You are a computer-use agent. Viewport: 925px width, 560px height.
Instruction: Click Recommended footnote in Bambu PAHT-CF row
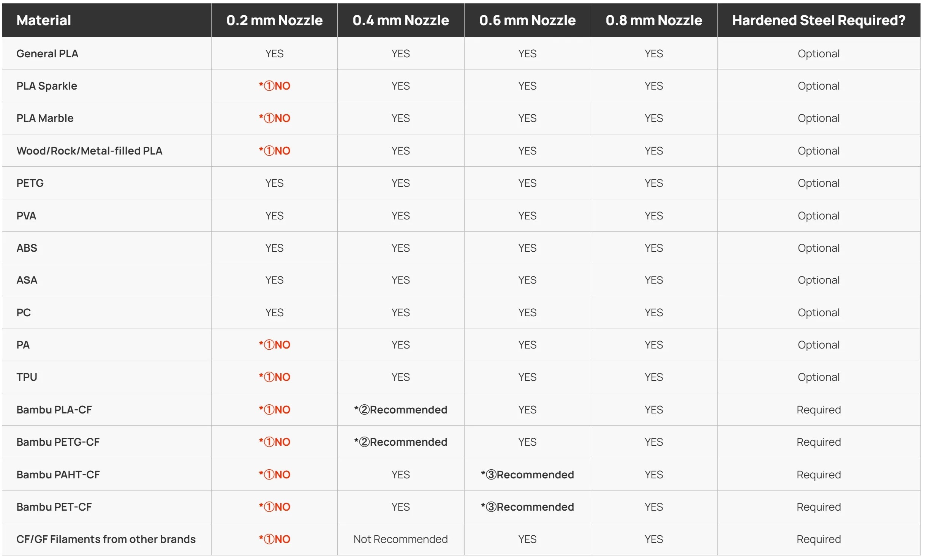(527, 475)
